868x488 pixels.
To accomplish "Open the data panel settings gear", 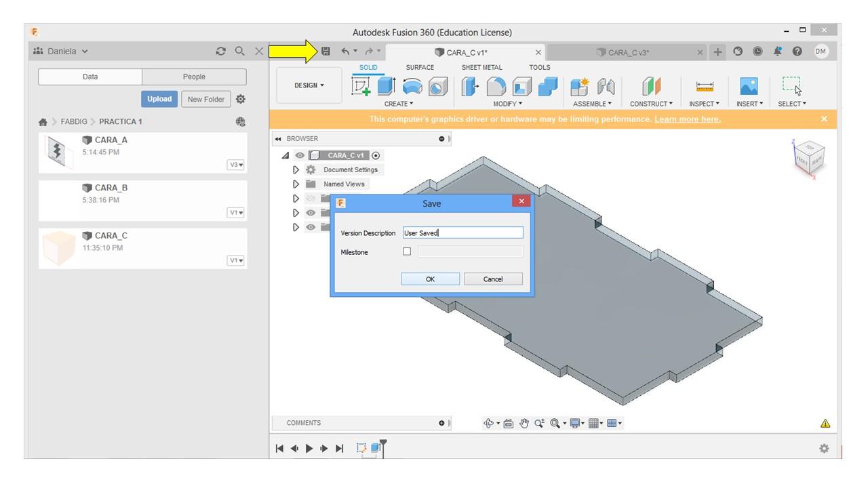I will (x=240, y=99).
